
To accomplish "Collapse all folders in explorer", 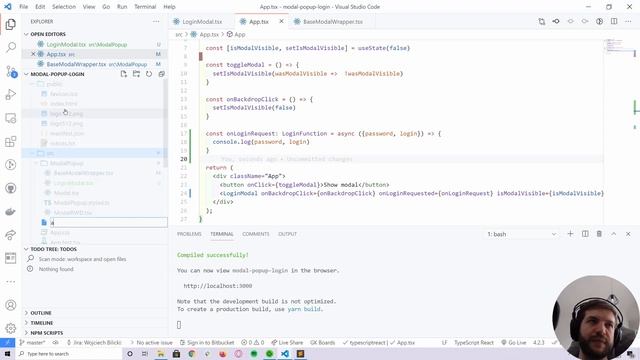I will point(162,74).
